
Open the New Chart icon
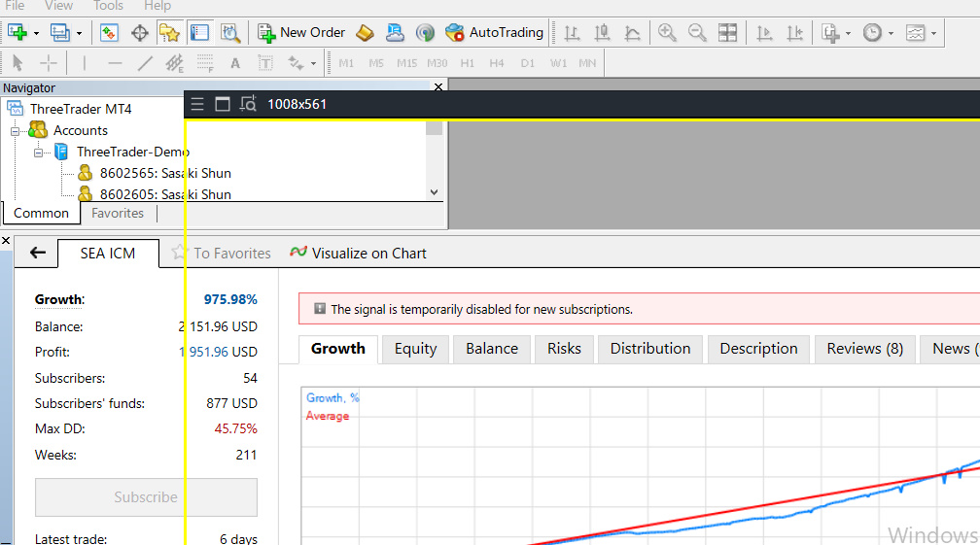(17, 32)
